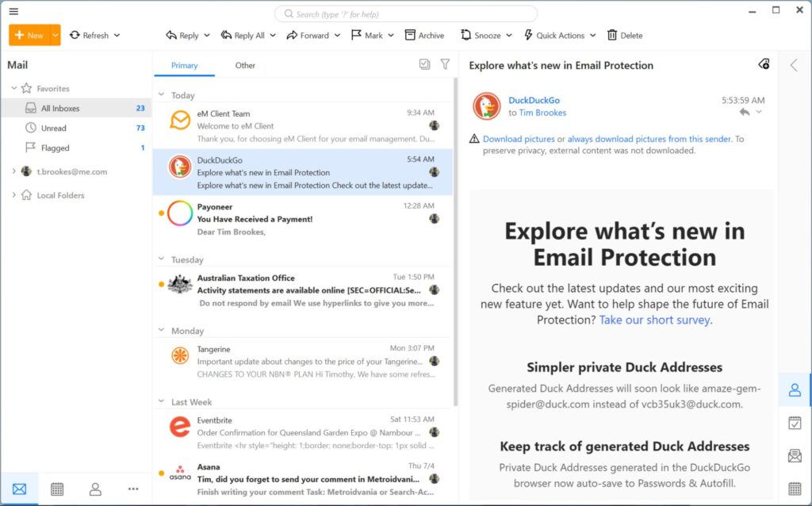812x506 pixels.
Task: Collapse the Monday group
Action: (x=162, y=330)
